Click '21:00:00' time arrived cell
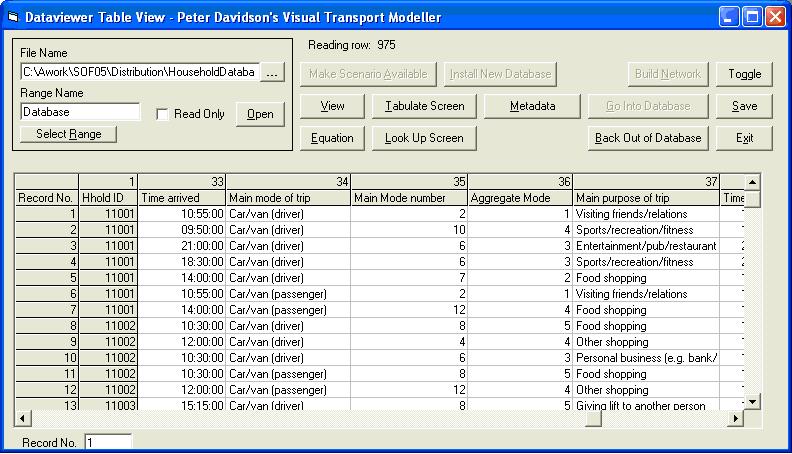 (x=182, y=246)
